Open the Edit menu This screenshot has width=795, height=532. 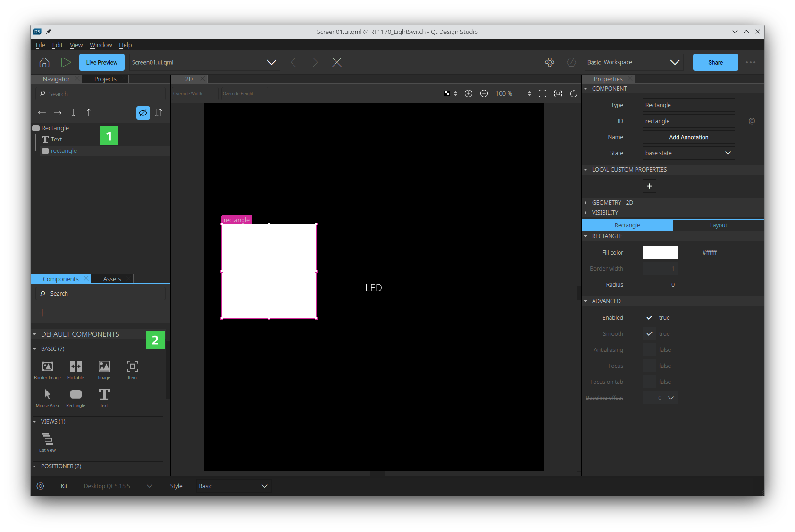click(x=57, y=45)
